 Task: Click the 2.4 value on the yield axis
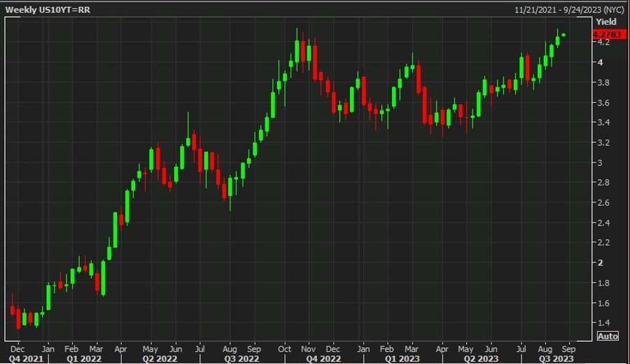coord(603,223)
